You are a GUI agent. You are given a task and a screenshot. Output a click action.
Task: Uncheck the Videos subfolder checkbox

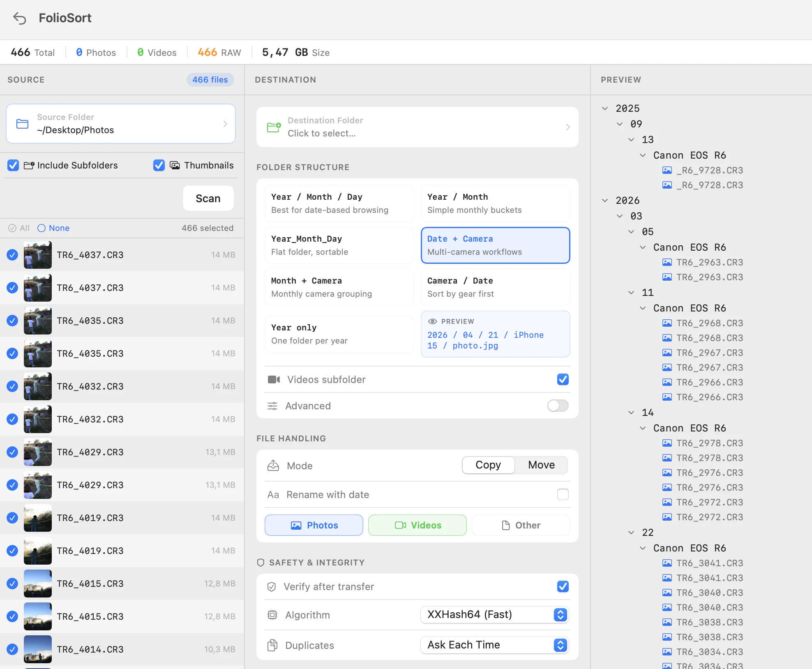[x=563, y=379]
